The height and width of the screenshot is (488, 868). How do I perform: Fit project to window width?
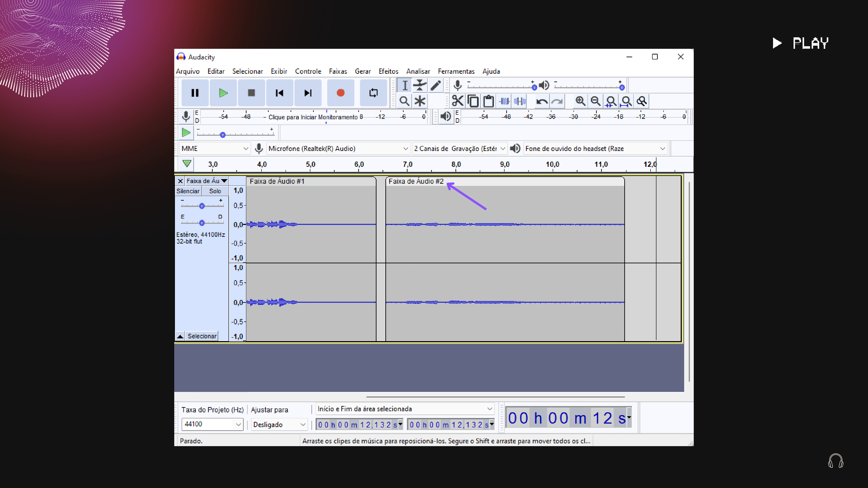coord(626,101)
